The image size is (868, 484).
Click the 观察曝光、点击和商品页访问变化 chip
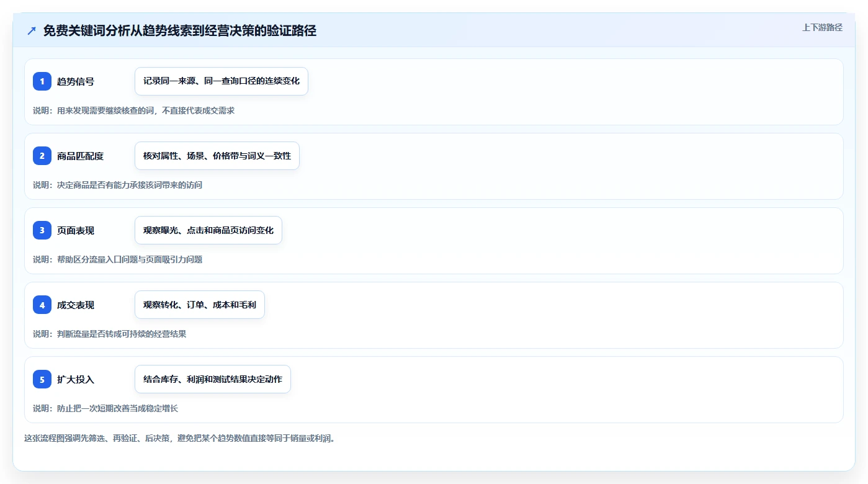208,230
